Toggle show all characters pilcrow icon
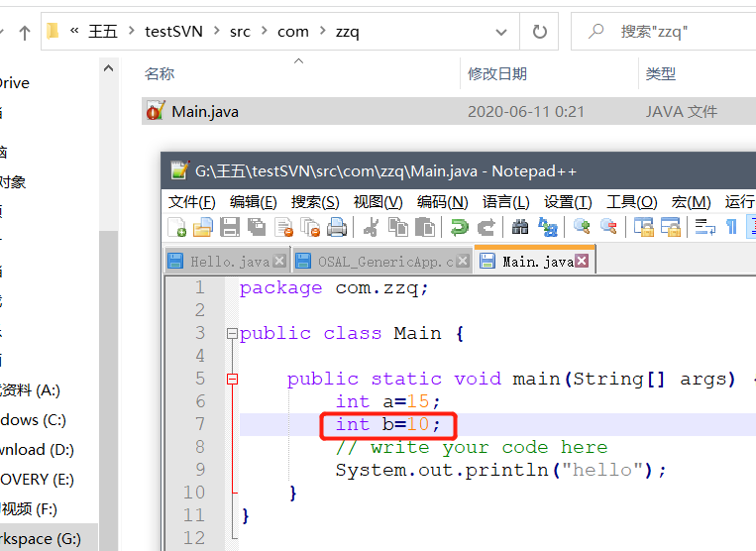 731,227
